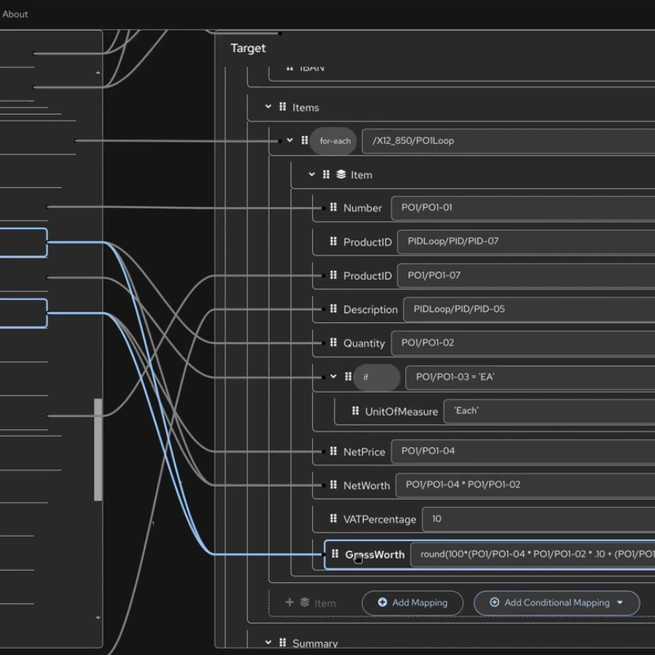Edit the if condition PO1/PO1-03 = 'EA' field

tap(530, 377)
